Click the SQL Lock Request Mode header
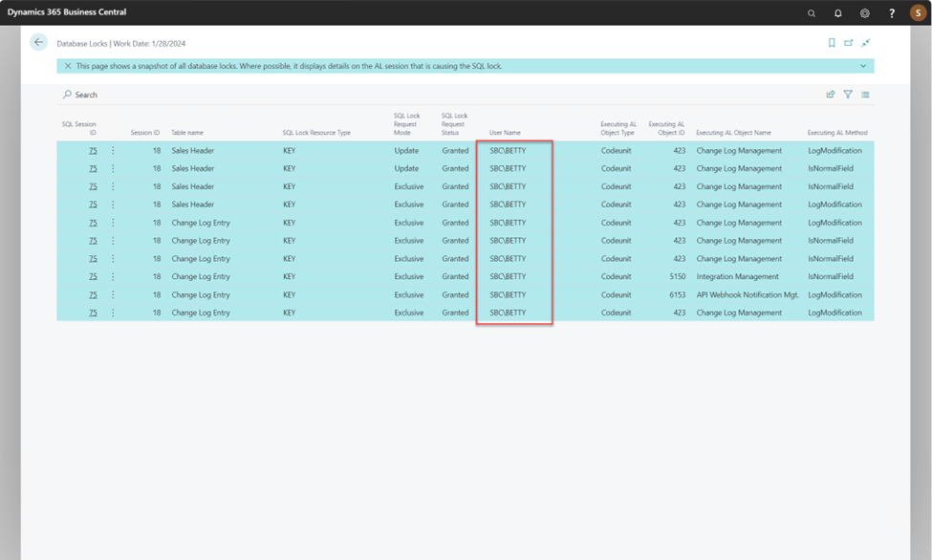Screen dimensions: 932x560 pos(406,124)
